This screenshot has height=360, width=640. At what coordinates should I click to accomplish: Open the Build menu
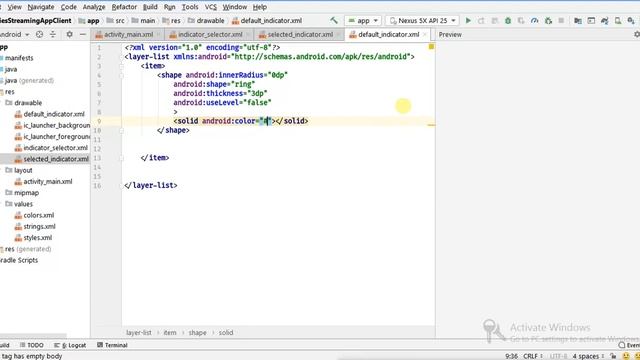[150, 7]
